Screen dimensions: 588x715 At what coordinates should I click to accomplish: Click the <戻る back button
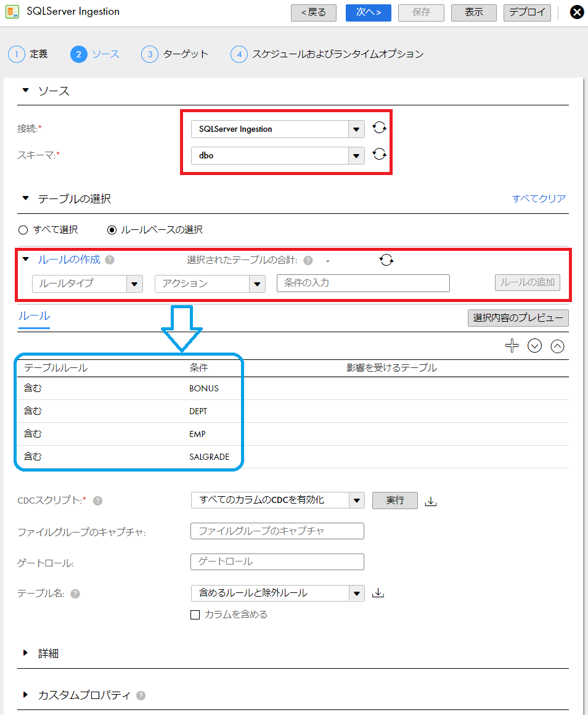(314, 13)
